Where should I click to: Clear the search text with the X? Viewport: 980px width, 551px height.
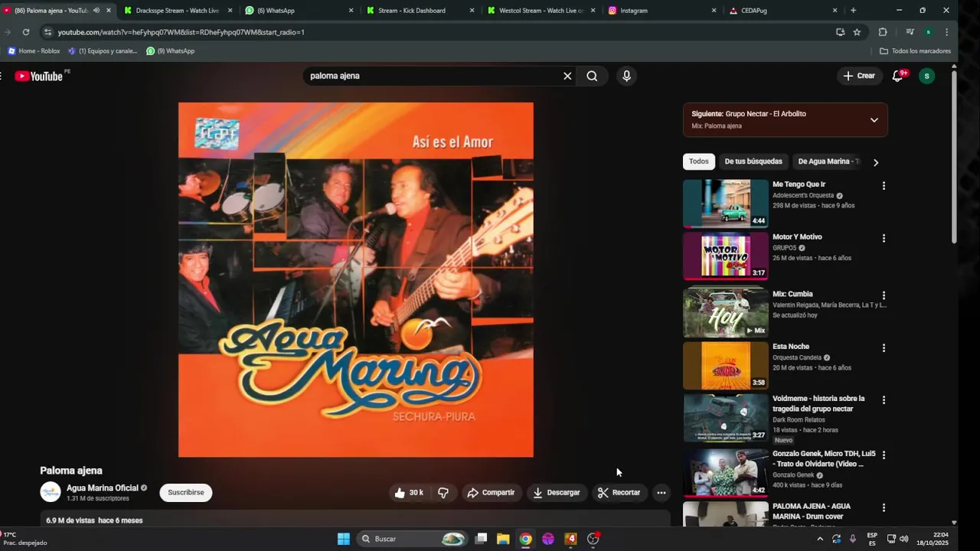pos(567,76)
